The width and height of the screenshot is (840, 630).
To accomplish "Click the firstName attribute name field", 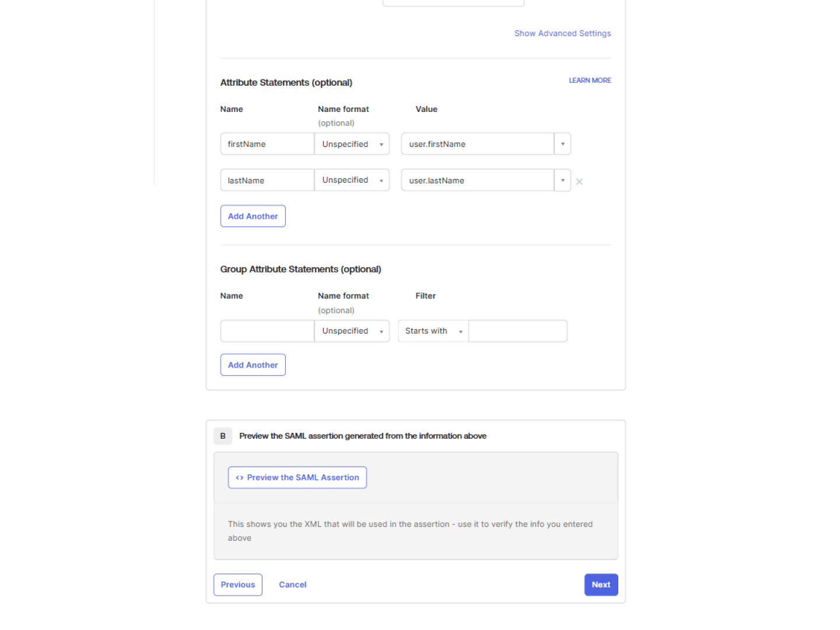I will pyautogui.click(x=267, y=144).
